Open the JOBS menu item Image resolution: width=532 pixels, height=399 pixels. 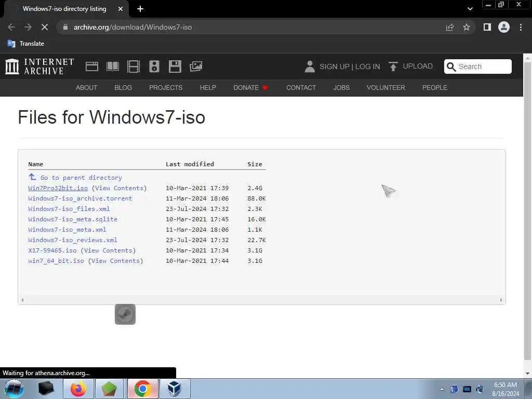pyautogui.click(x=341, y=87)
